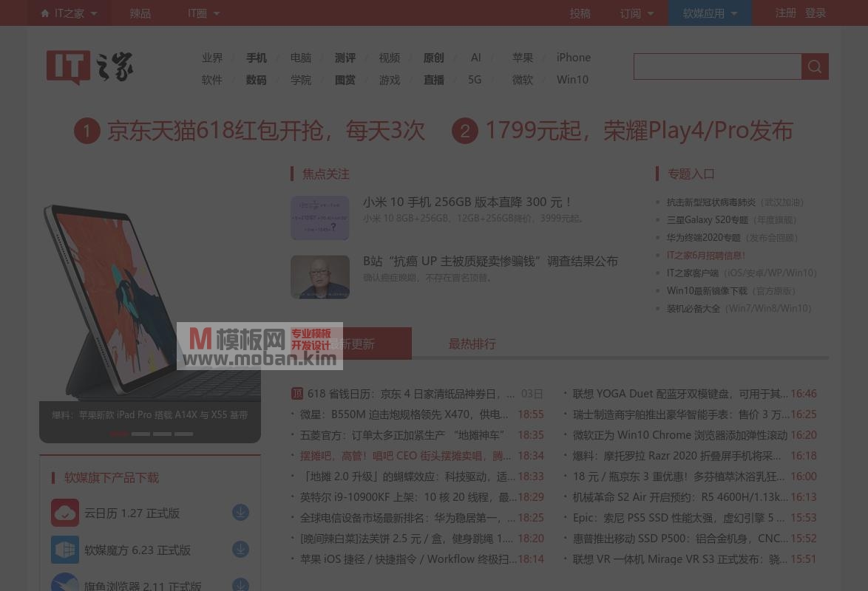Click 注册 link
Viewport: 868px width, 591px height.
785,13
